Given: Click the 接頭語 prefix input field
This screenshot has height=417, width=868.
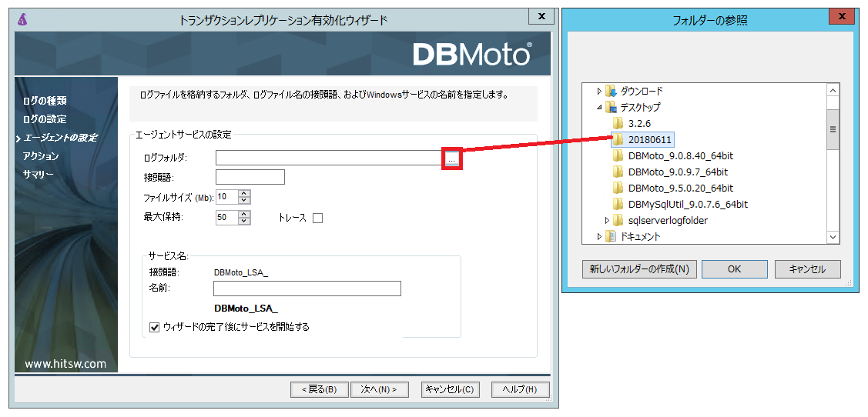Looking at the screenshot, I should (250, 177).
